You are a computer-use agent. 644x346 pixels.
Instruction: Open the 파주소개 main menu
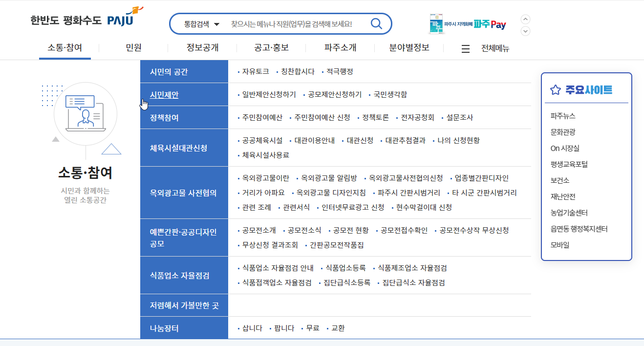pos(340,48)
